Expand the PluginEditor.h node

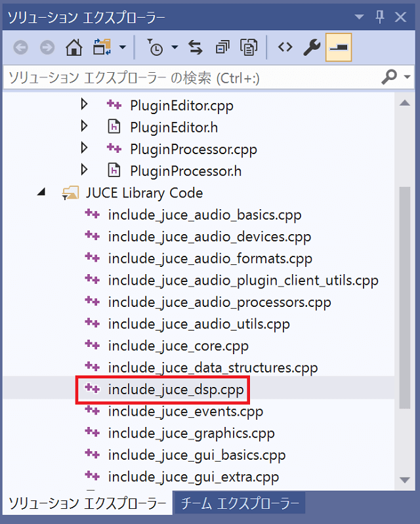coord(84,126)
